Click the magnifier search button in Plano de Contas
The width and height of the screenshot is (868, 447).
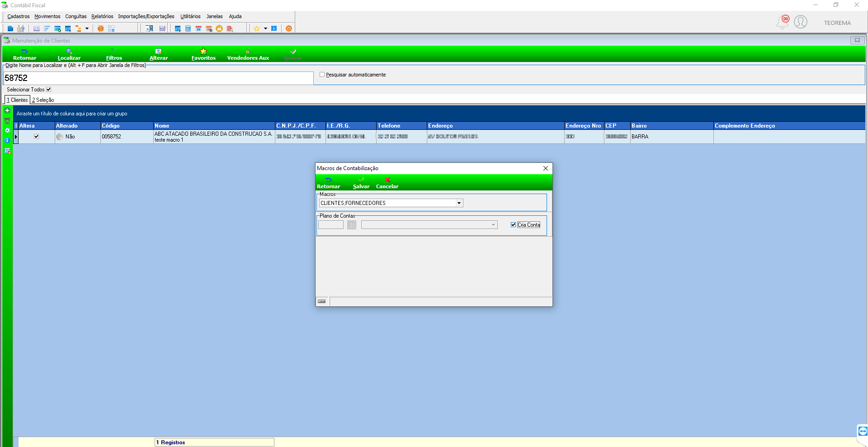tap(352, 225)
